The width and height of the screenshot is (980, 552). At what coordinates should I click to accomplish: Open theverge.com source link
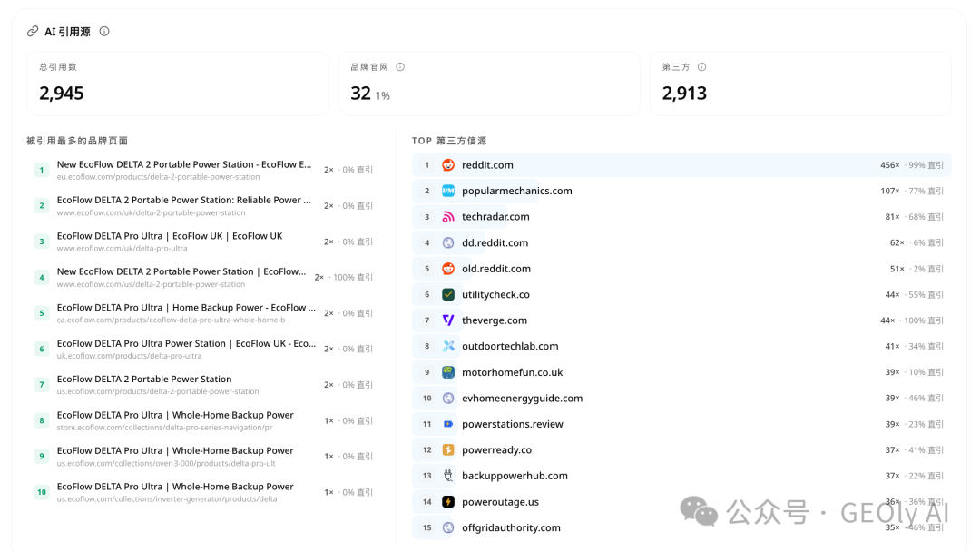coord(495,320)
